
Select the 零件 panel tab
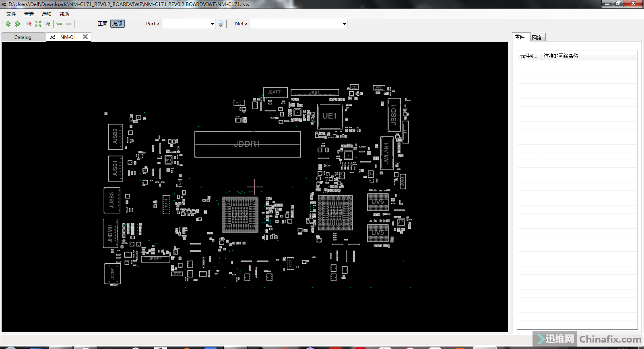(x=520, y=37)
